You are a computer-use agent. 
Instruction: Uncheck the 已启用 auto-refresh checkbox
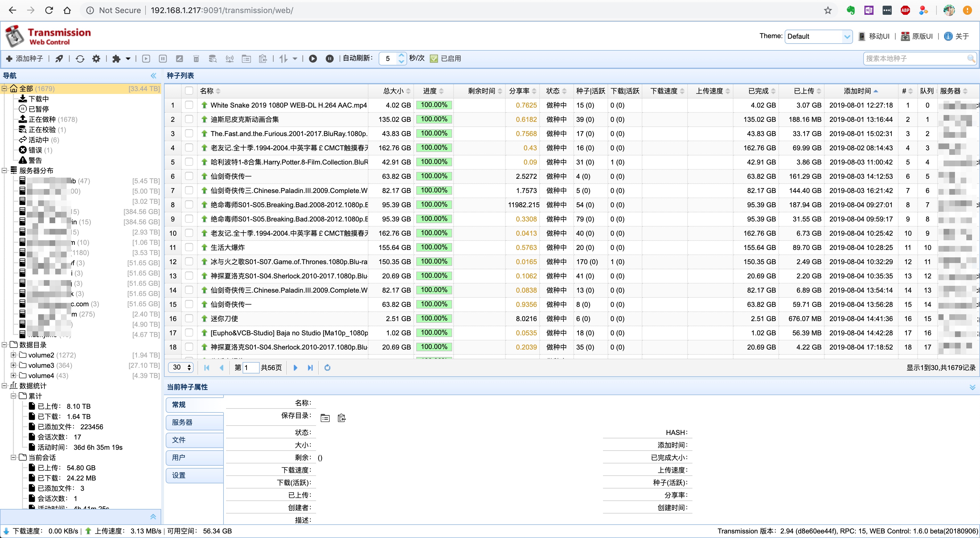coord(434,58)
